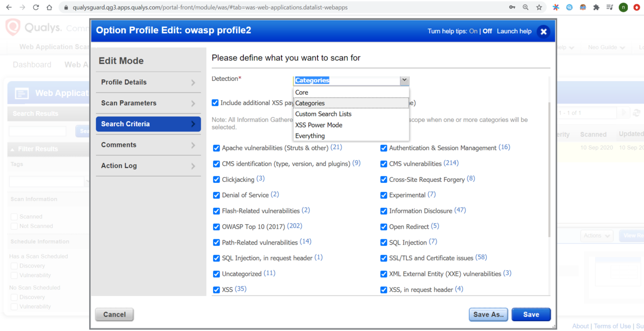Open the (58) SSL/TLS issues count link
Viewport: 644px width, 331px height.
pos(481,258)
